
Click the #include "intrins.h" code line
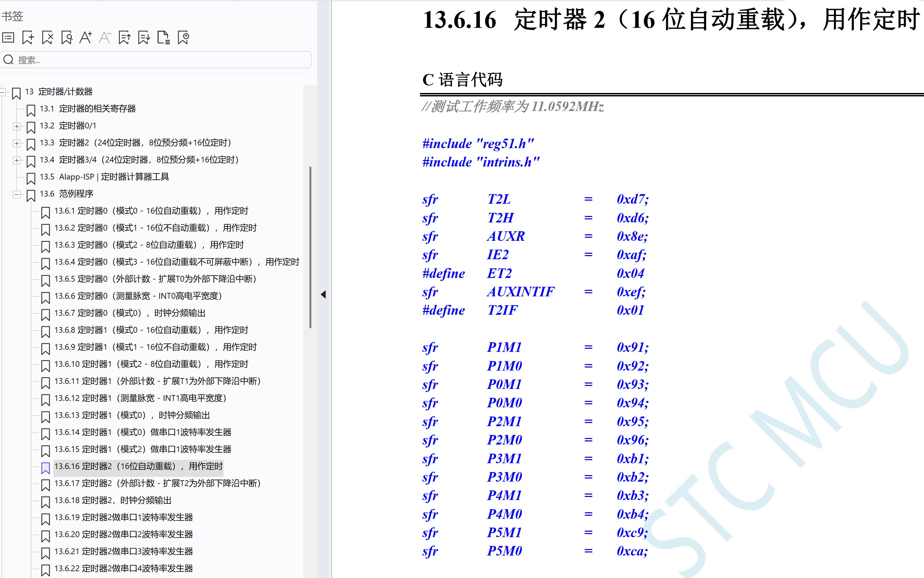point(481,162)
